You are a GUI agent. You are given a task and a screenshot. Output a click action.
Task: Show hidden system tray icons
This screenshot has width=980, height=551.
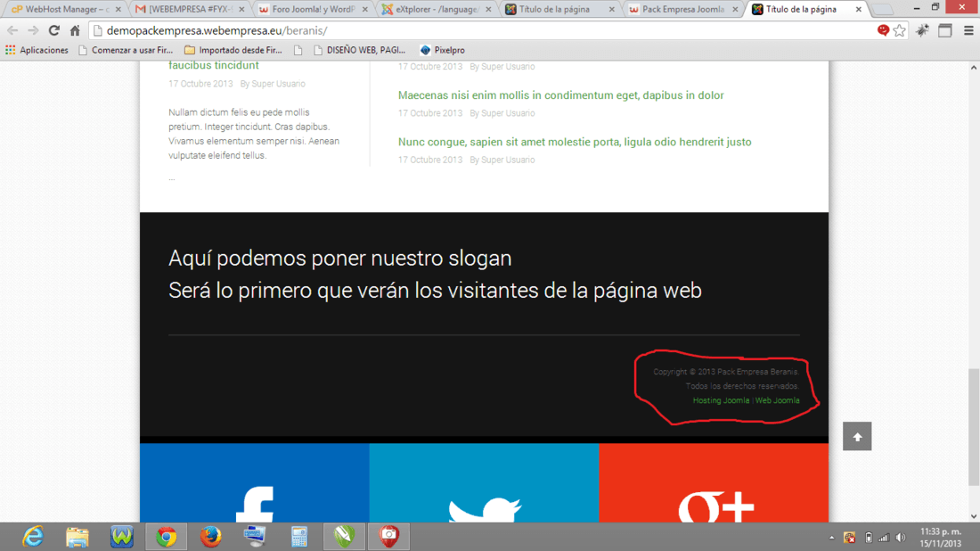(x=831, y=538)
